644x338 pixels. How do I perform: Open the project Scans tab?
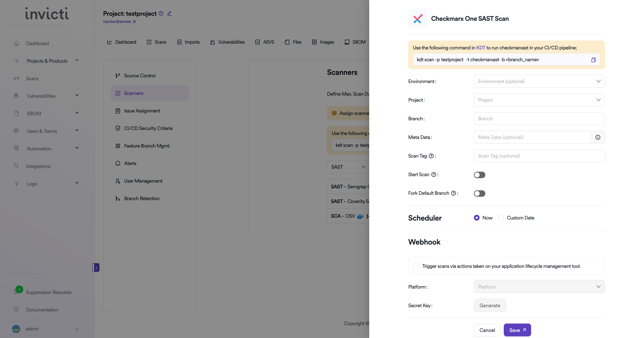pyautogui.click(x=156, y=42)
